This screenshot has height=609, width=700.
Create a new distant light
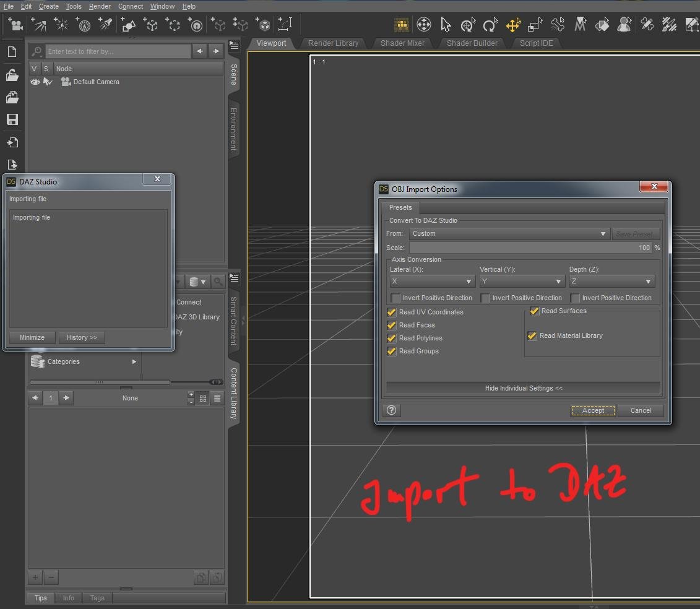(x=38, y=24)
